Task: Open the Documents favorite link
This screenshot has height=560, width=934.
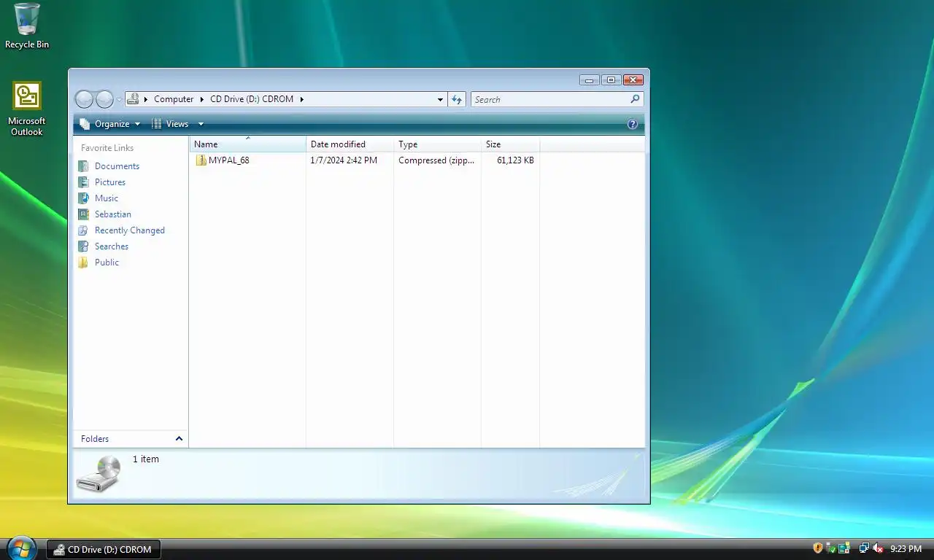Action: [117, 166]
